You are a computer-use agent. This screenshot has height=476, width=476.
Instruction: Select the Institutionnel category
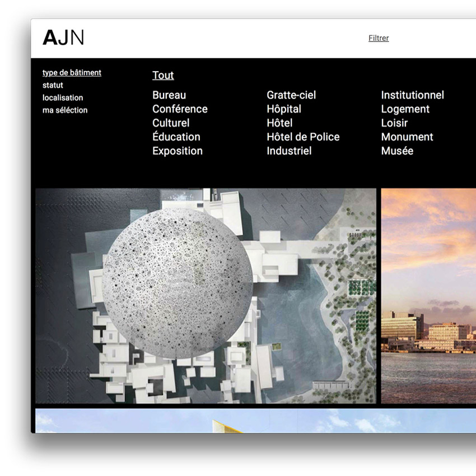coord(412,95)
